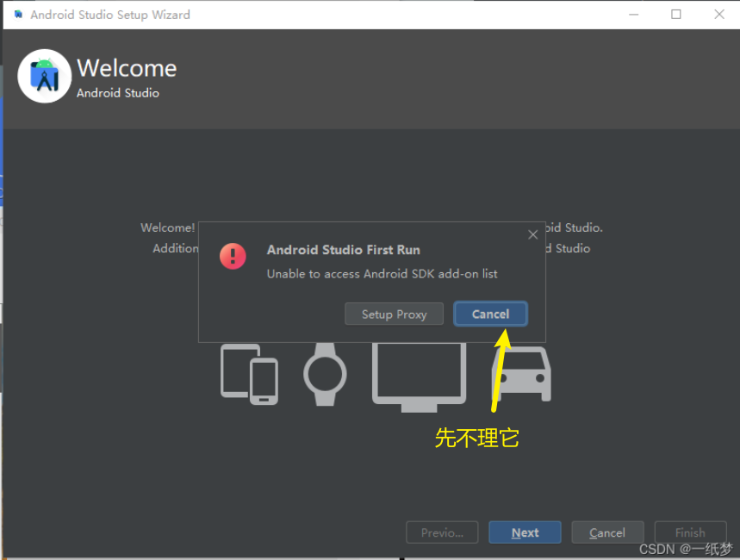Image resolution: width=740 pixels, height=560 pixels.
Task: Close the Android Studio First Run dialog
Action: coord(533,234)
